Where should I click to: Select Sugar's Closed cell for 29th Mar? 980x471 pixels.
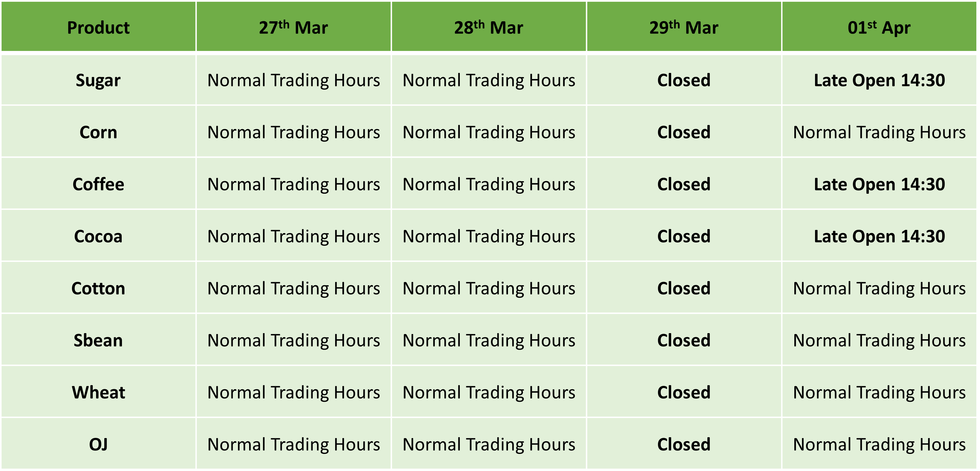click(684, 80)
